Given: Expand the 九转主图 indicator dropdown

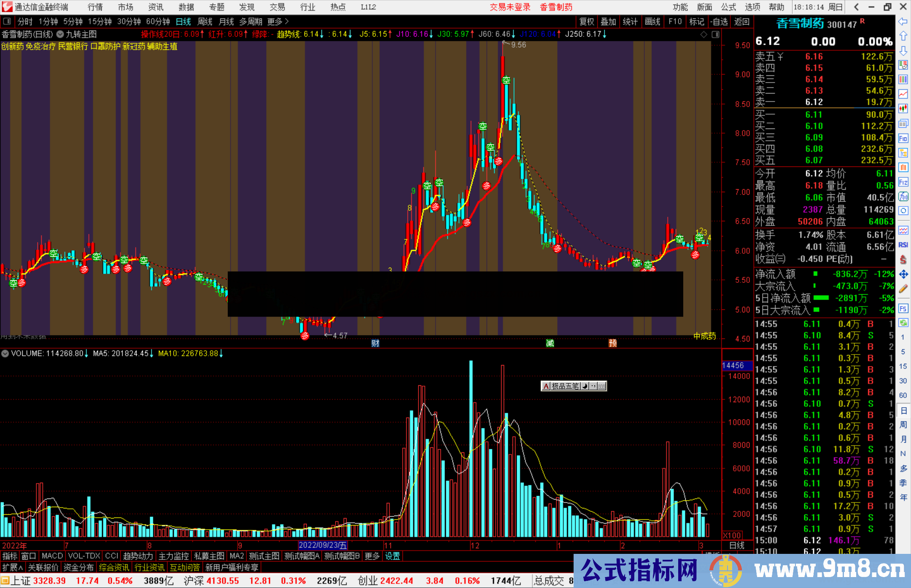Looking at the screenshot, I should 60,34.
